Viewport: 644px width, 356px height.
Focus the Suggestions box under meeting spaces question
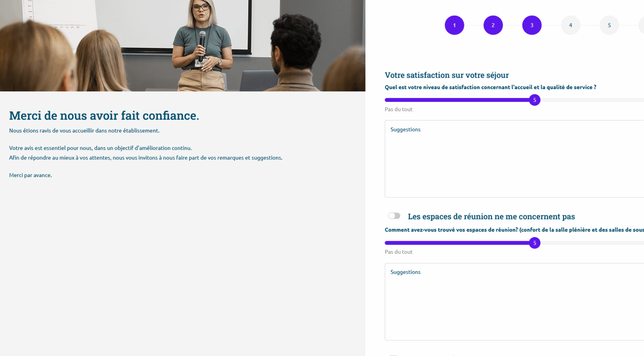click(514, 302)
